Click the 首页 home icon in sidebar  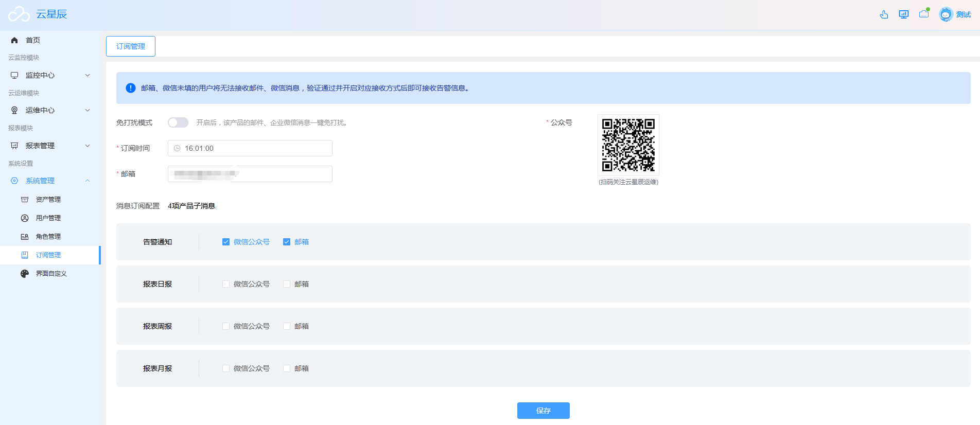pos(14,40)
